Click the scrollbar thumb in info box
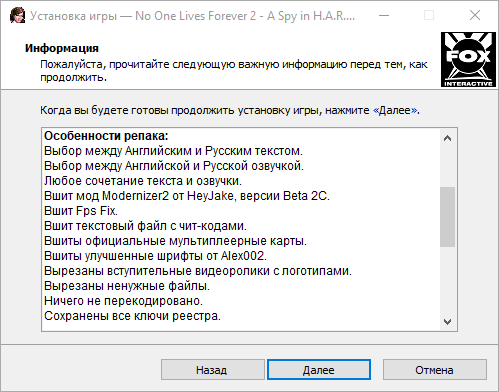This screenshot has height=392, width=499. (x=447, y=217)
